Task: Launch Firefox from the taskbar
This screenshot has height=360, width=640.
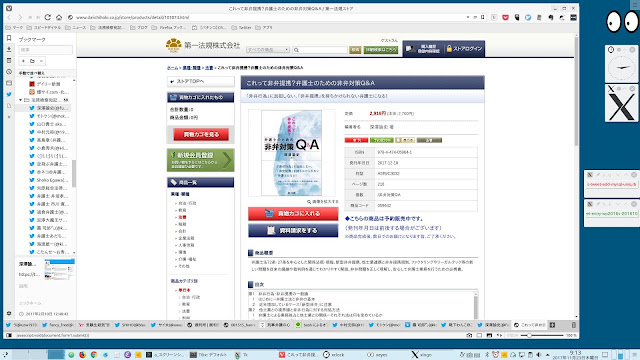Action: (82, 355)
